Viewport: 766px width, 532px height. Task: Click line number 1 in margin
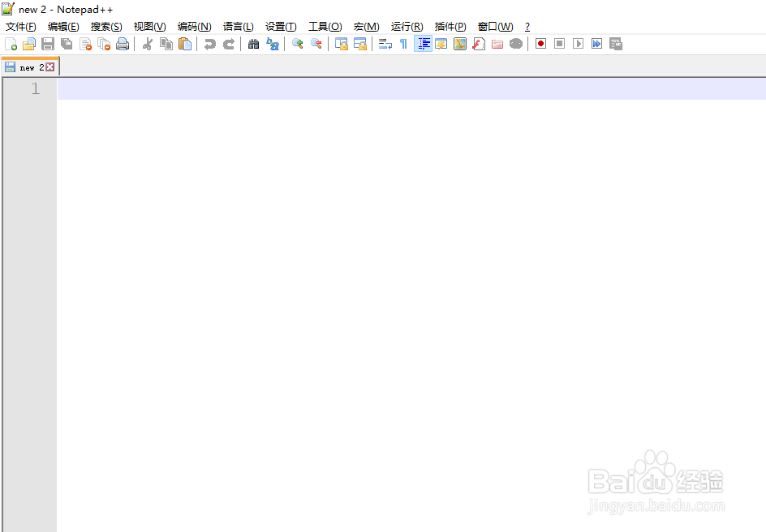coord(35,88)
